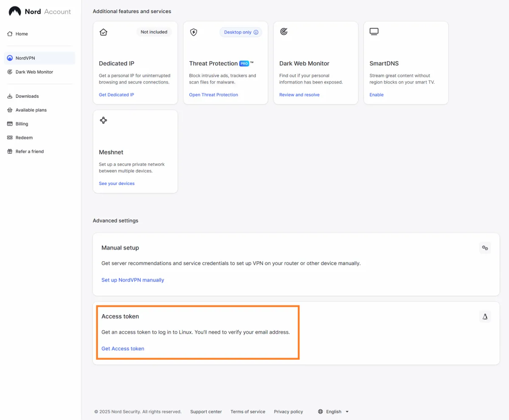Click Review and resolve link
509x420 pixels.
point(299,95)
